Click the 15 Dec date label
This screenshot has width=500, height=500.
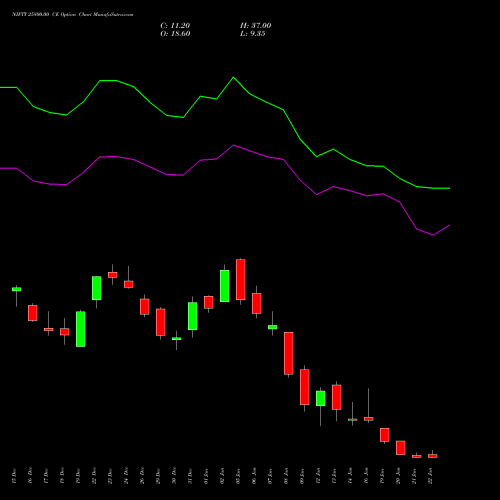(14, 476)
